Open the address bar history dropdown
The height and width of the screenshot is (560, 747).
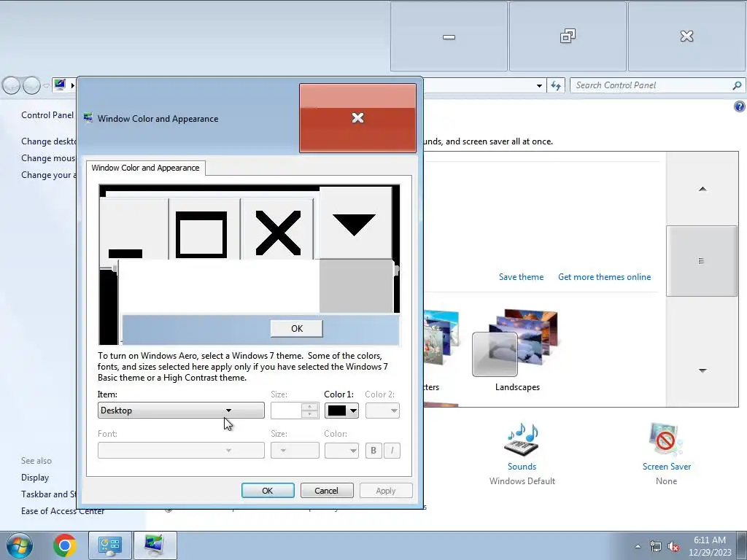click(539, 86)
